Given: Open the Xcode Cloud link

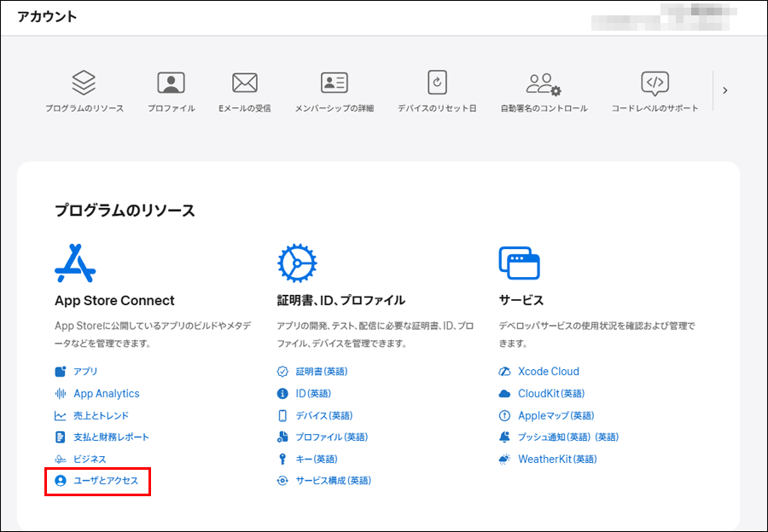Looking at the screenshot, I should click(x=549, y=372).
